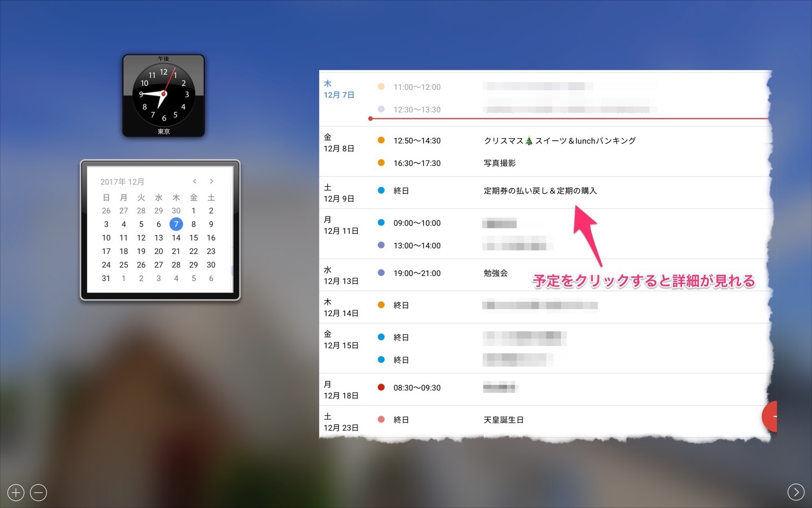The width and height of the screenshot is (812, 508).
Task: Select December 13 in mini calendar
Action: [159, 238]
